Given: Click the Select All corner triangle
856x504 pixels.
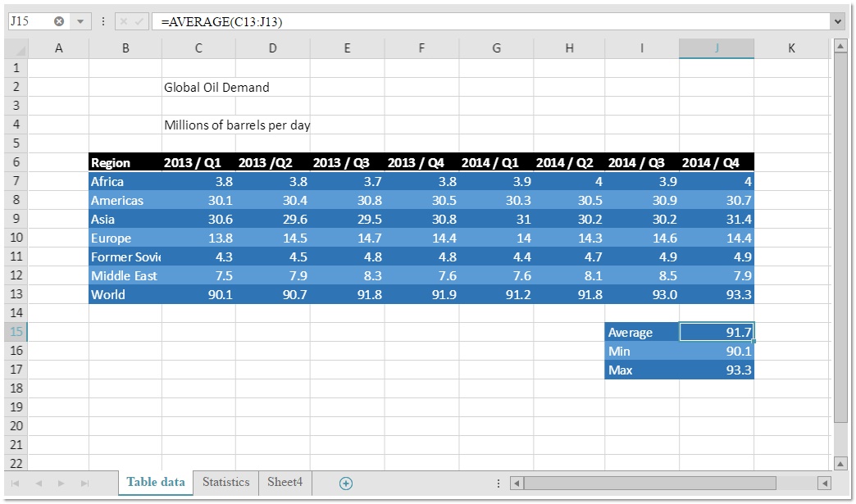Looking at the screenshot, I should [x=16, y=49].
